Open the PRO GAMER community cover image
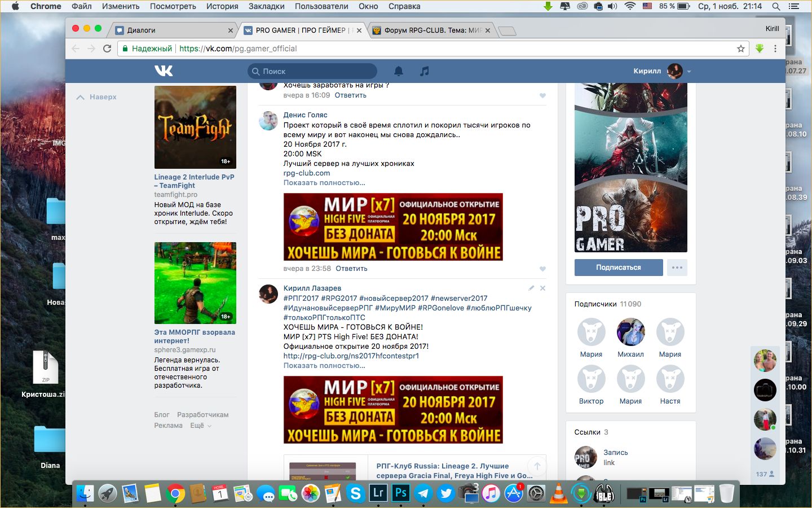 pyautogui.click(x=631, y=168)
